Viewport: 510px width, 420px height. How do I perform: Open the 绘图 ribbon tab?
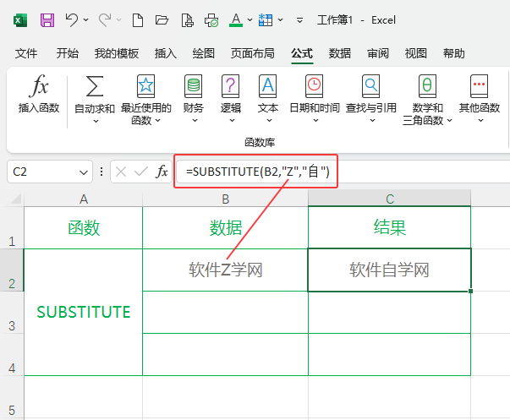click(204, 53)
